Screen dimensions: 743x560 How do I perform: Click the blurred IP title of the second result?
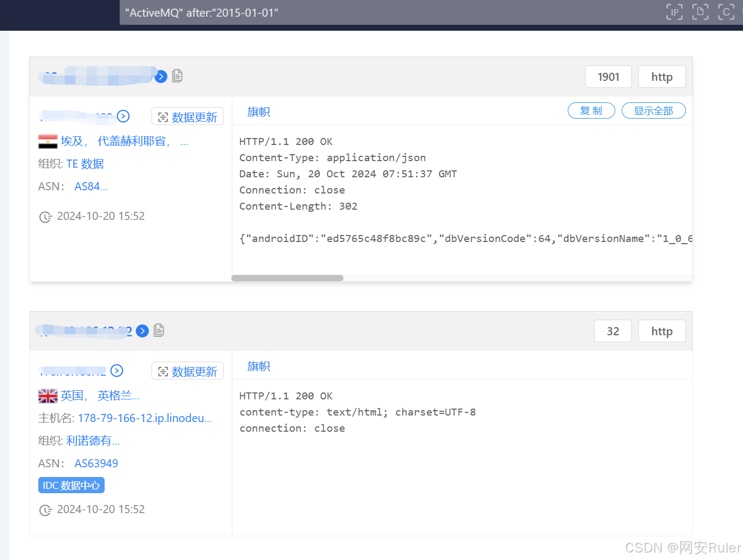pyautogui.click(x=85, y=331)
